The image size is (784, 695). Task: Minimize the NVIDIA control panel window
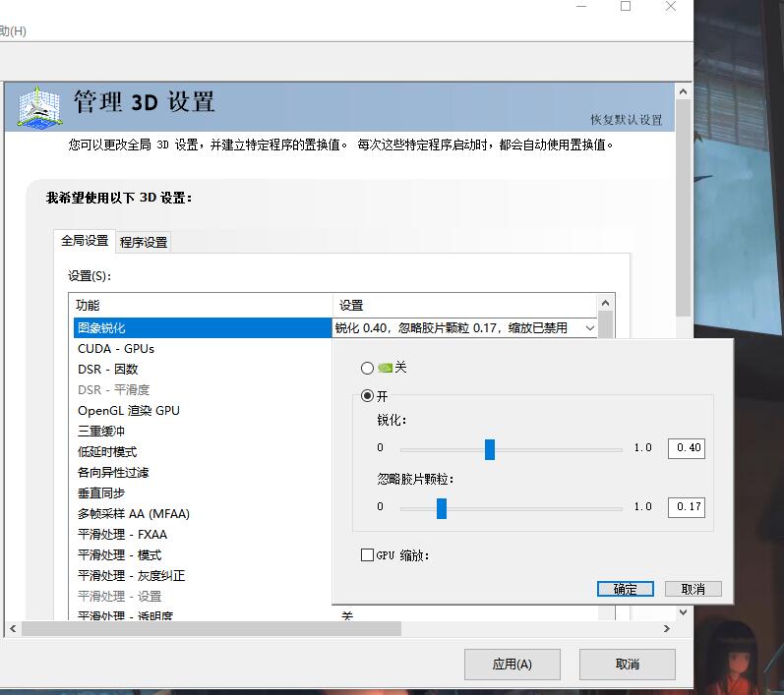point(581,7)
